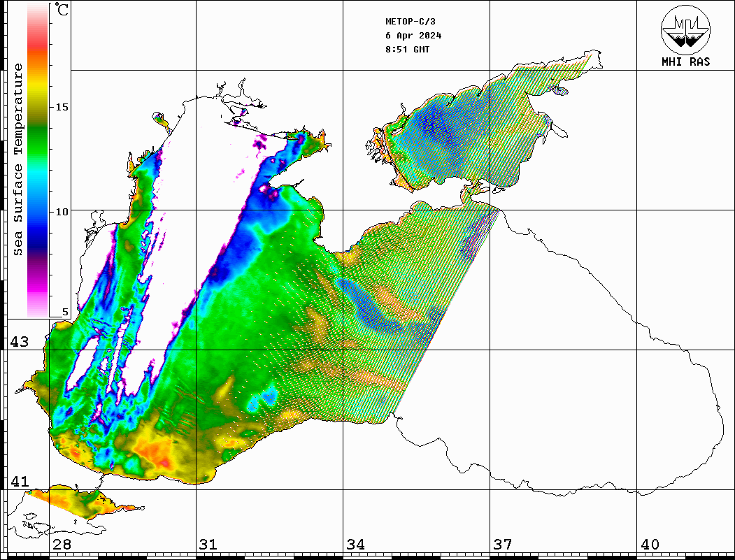Click longitude label 34

pyautogui.click(x=356, y=545)
